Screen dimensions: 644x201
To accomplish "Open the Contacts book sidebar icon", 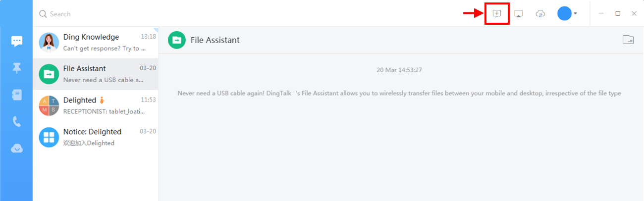I will click(x=17, y=95).
